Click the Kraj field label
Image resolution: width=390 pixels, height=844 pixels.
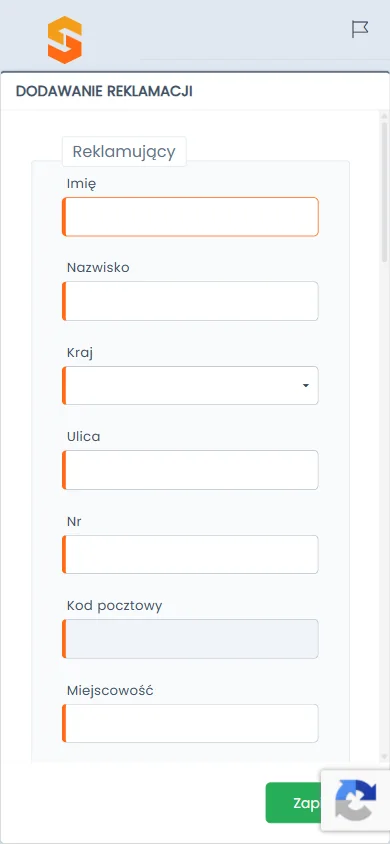click(80, 353)
